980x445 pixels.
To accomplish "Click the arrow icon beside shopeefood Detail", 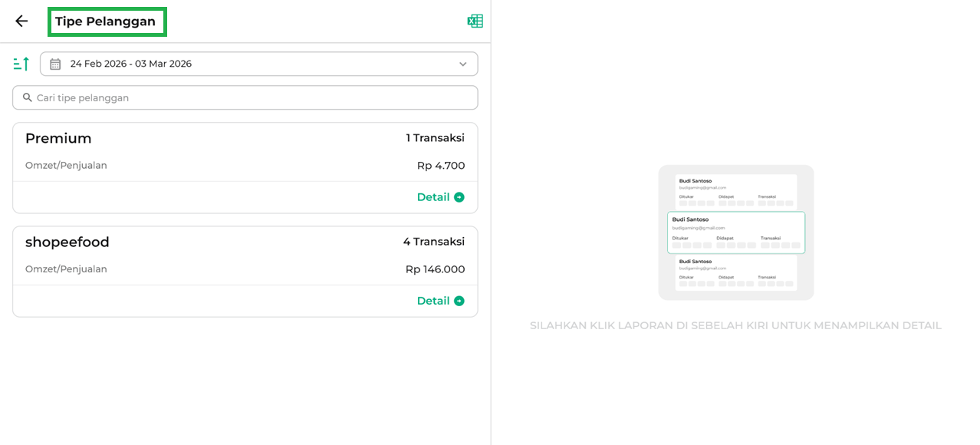I will point(459,301).
